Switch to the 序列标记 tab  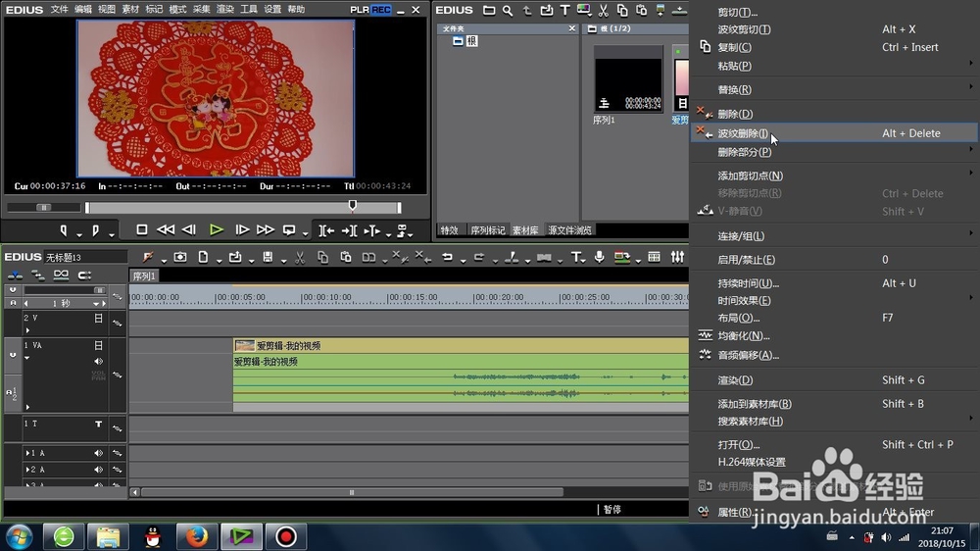(487, 230)
